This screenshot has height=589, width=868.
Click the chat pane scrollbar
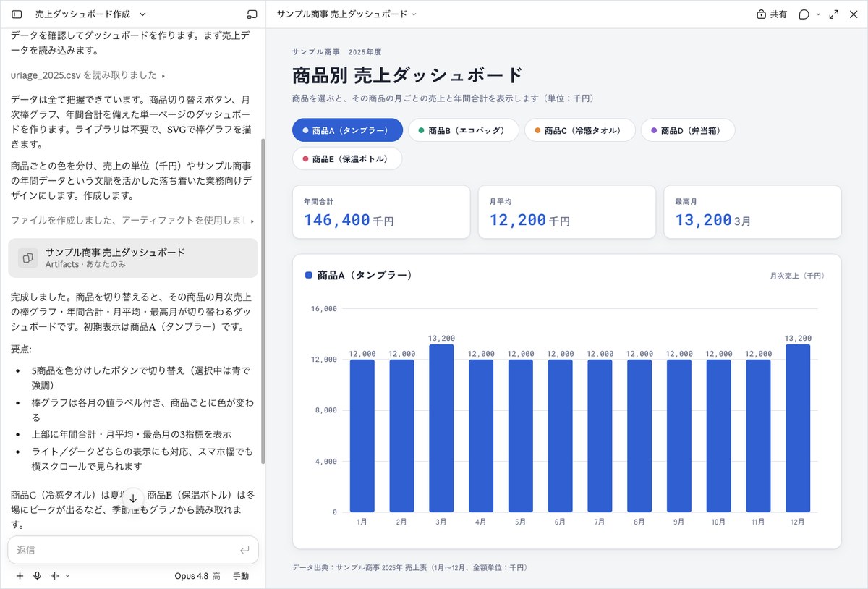click(x=263, y=302)
